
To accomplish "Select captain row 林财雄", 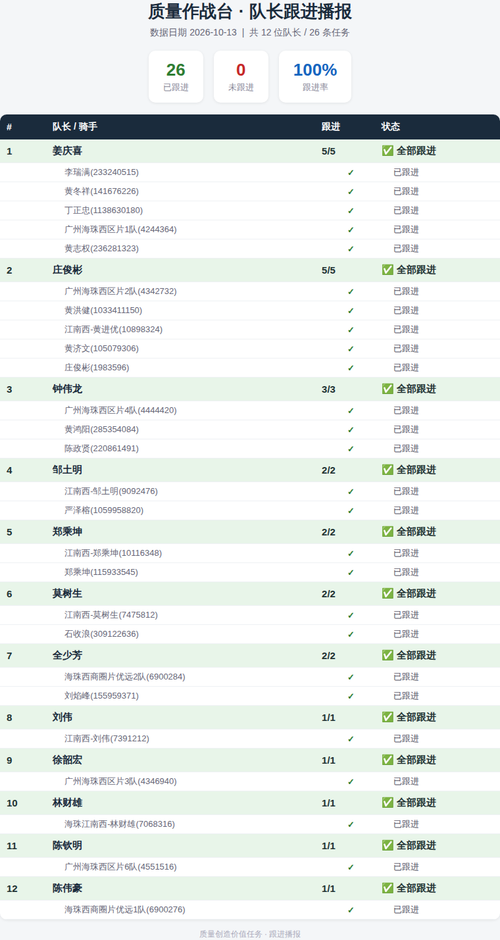I will 250,803.
